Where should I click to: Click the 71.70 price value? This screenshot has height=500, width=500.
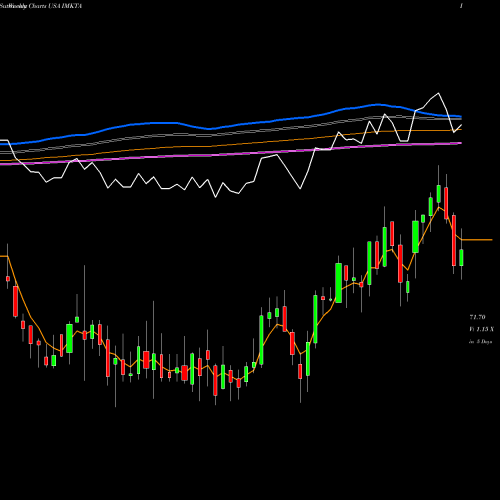click(x=477, y=317)
